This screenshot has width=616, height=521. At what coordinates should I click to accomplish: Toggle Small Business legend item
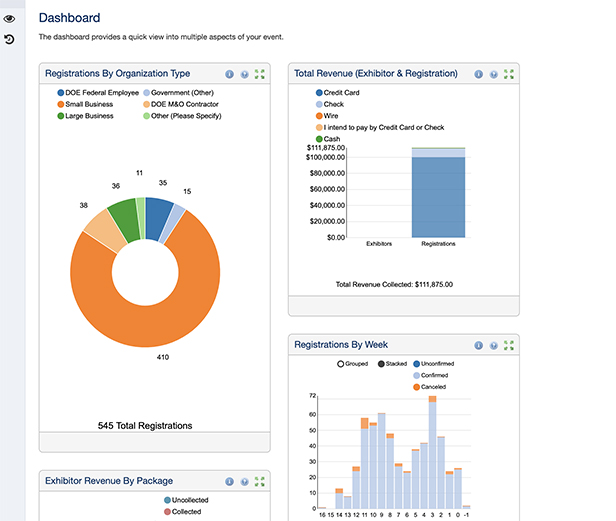(85, 104)
